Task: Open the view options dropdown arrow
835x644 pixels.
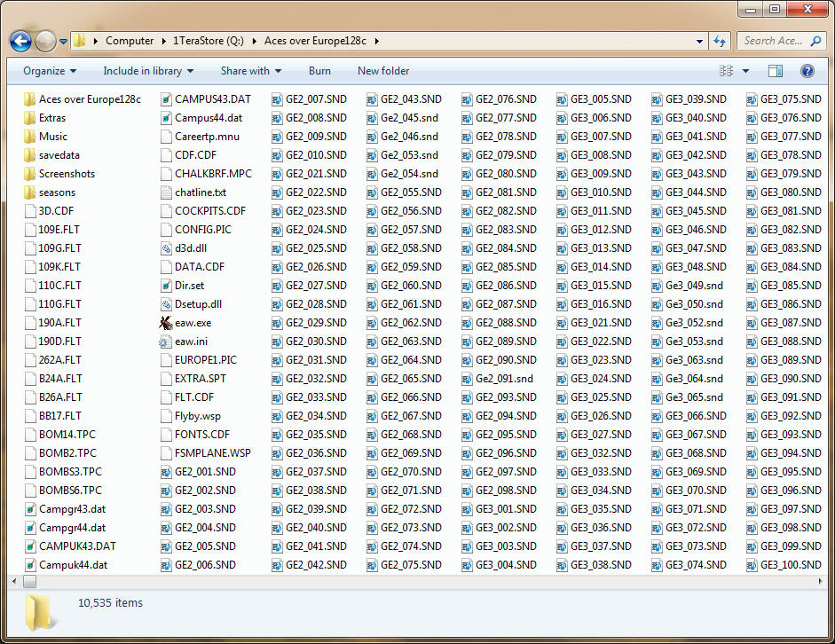Action: pyautogui.click(x=745, y=71)
